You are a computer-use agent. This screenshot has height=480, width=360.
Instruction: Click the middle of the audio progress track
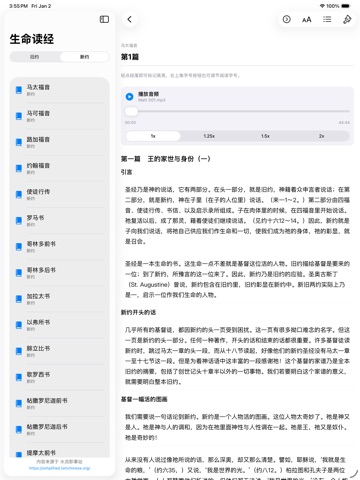[237, 111]
